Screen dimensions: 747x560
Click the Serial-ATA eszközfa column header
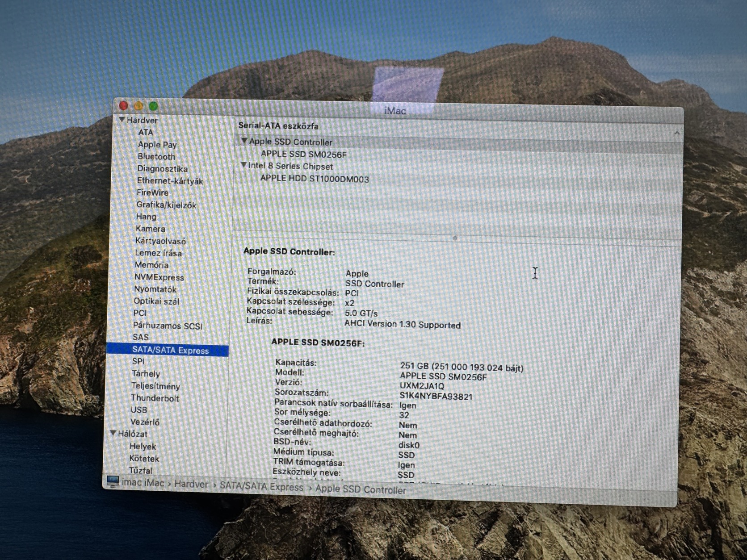click(x=278, y=125)
